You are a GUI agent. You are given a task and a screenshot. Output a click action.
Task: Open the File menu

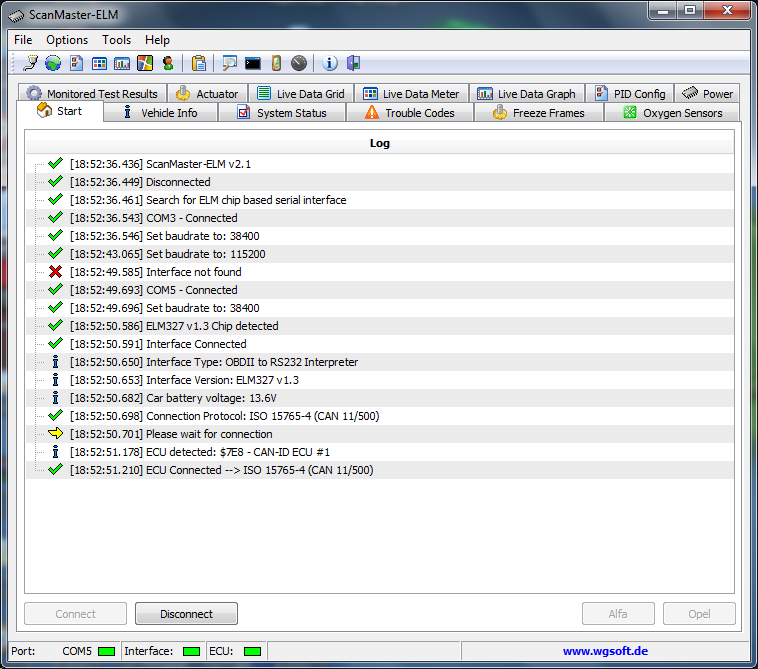pyautogui.click(x=23, y=40)
